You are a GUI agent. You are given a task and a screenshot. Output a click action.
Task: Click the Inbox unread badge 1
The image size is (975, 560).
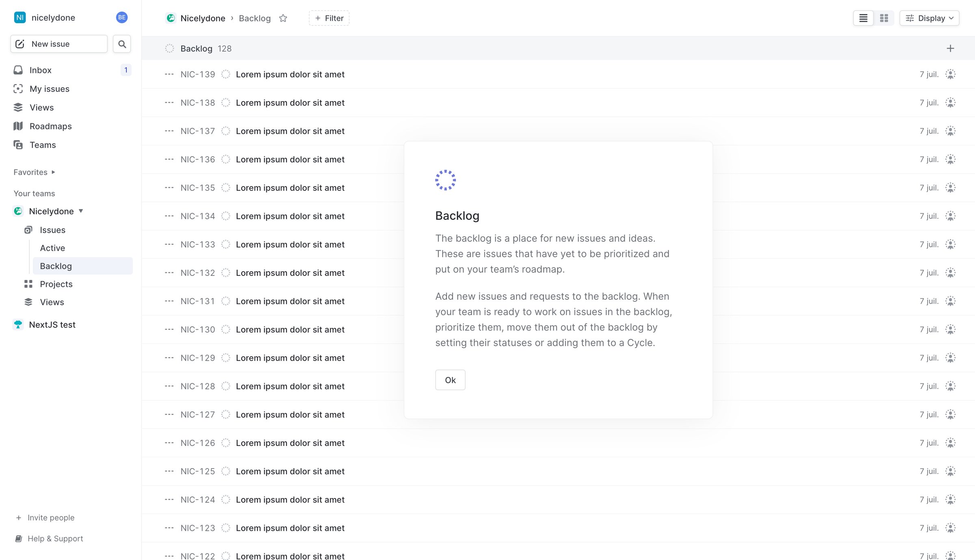(126, 70)
